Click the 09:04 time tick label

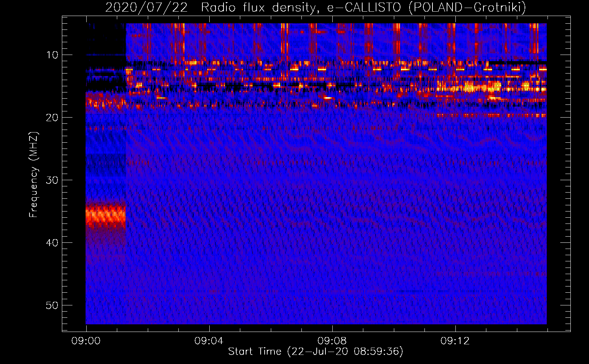[x=209, y=341]
